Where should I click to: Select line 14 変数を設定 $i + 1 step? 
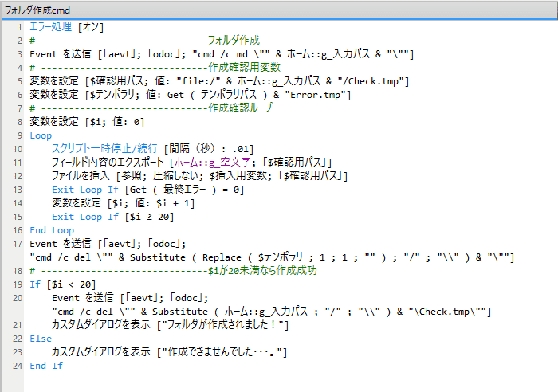click(123, 203)
